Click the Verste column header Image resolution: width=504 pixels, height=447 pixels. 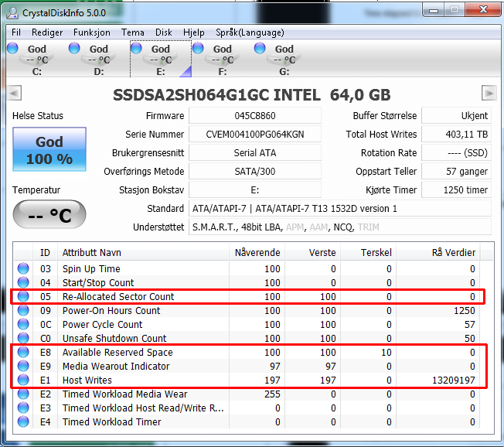[x=313, y=252]
